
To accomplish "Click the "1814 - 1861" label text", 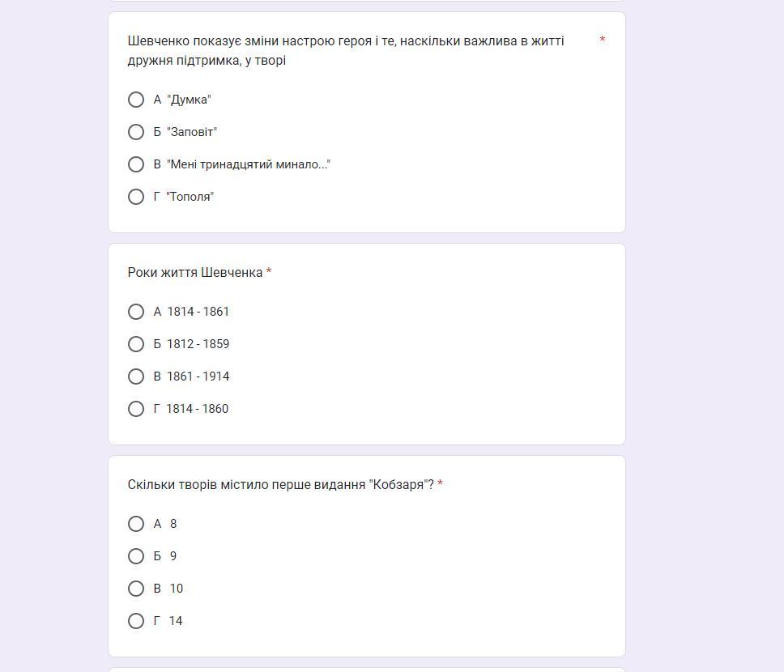I will [198, 312].
